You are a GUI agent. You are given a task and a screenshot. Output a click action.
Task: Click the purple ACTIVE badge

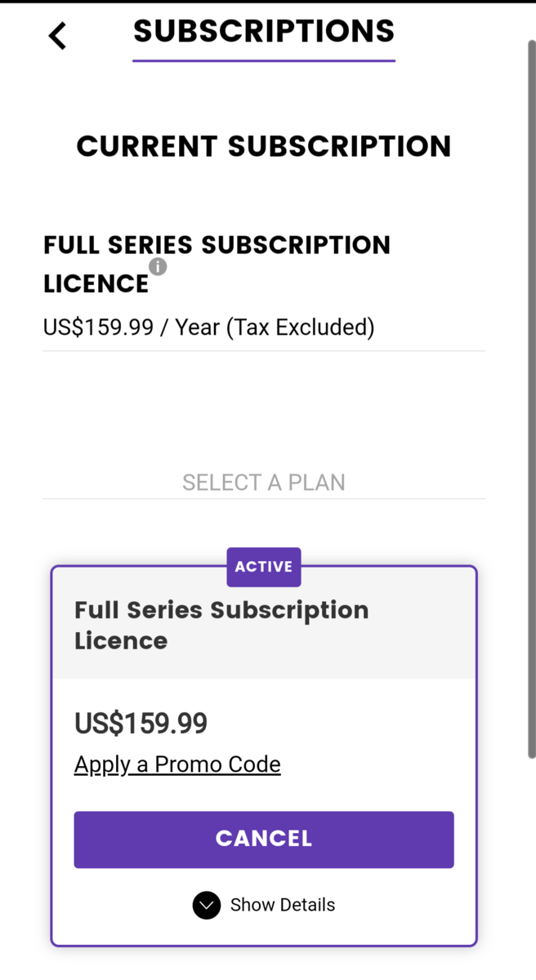[264, 567]
